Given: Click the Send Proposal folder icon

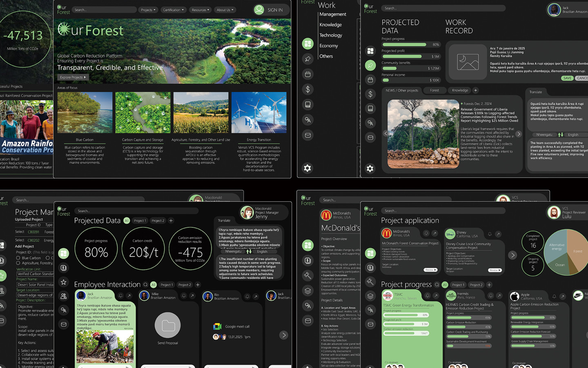Looking at the screenshot, I should point(167,325).
